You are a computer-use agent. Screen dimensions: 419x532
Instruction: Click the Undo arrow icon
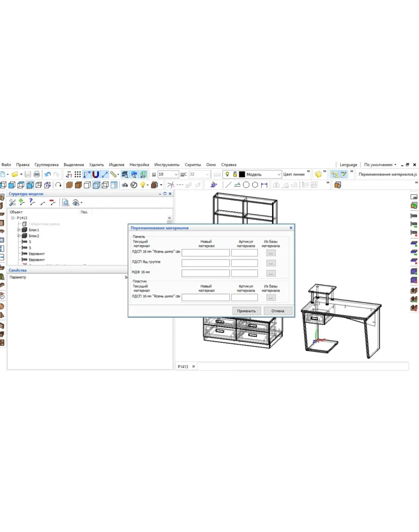[47, 175]
